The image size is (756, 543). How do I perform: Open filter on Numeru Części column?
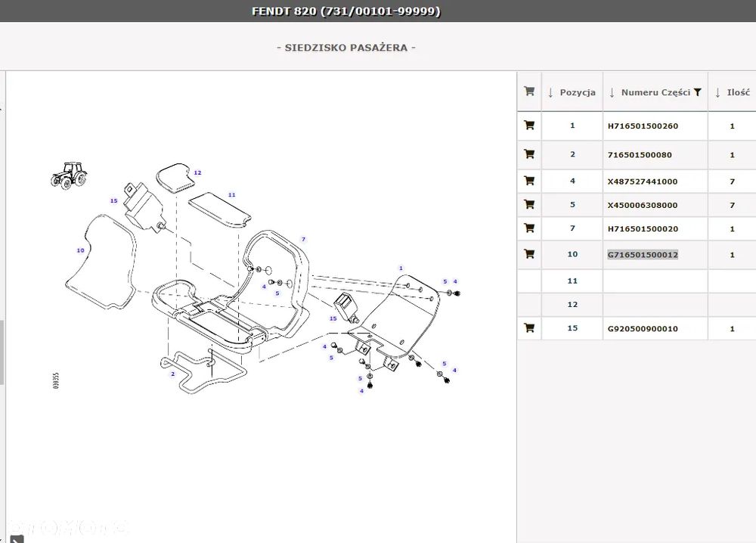pyautogui.click(x=697, y=92)
